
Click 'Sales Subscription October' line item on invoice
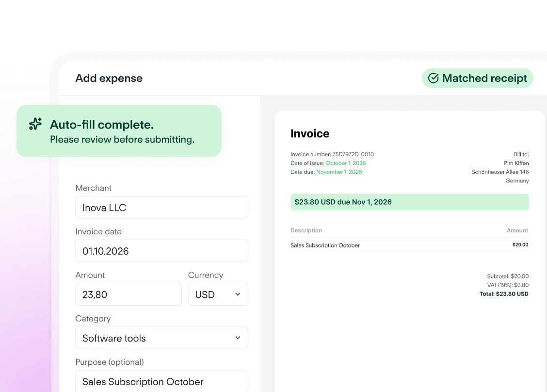coord(325,245)
